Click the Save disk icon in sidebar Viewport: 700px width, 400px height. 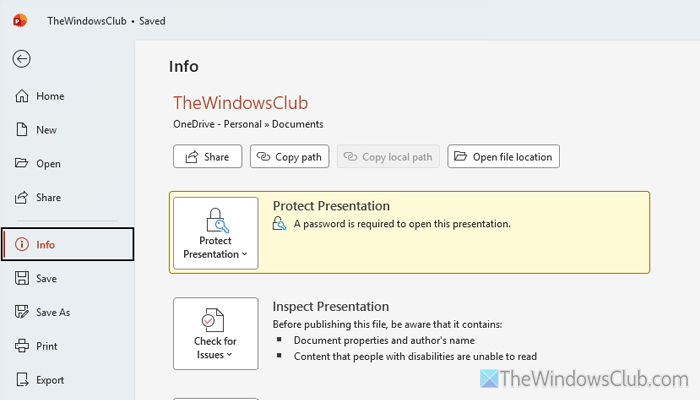tap(22, 279)
